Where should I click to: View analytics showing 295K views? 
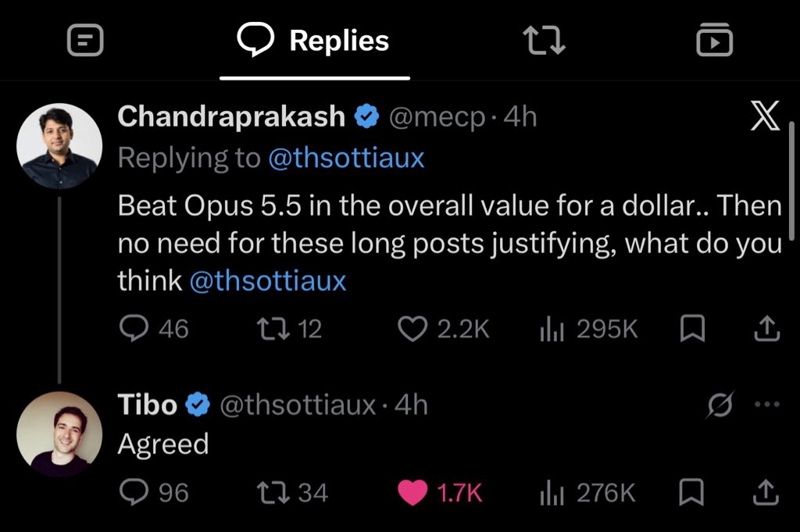589,329
